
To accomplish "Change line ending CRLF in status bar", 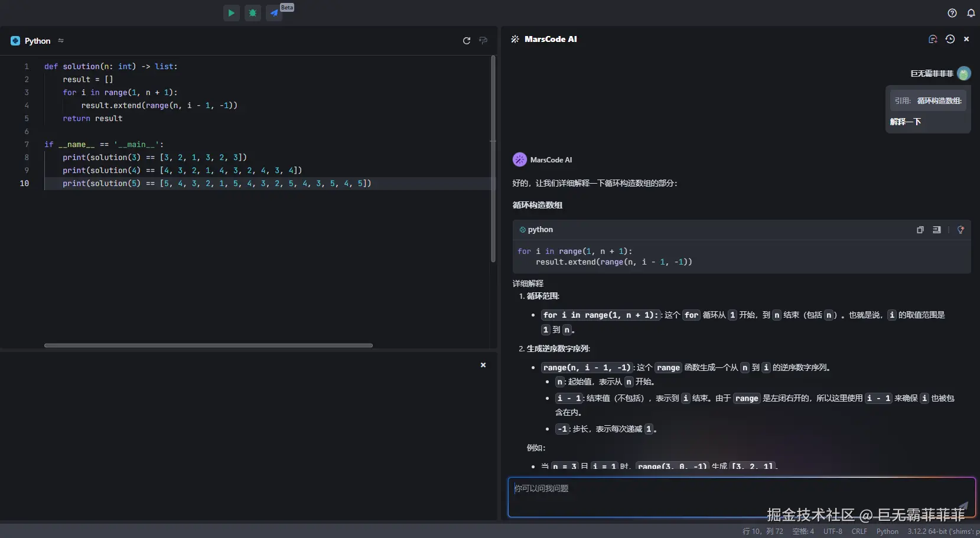I will click(859, 531).
